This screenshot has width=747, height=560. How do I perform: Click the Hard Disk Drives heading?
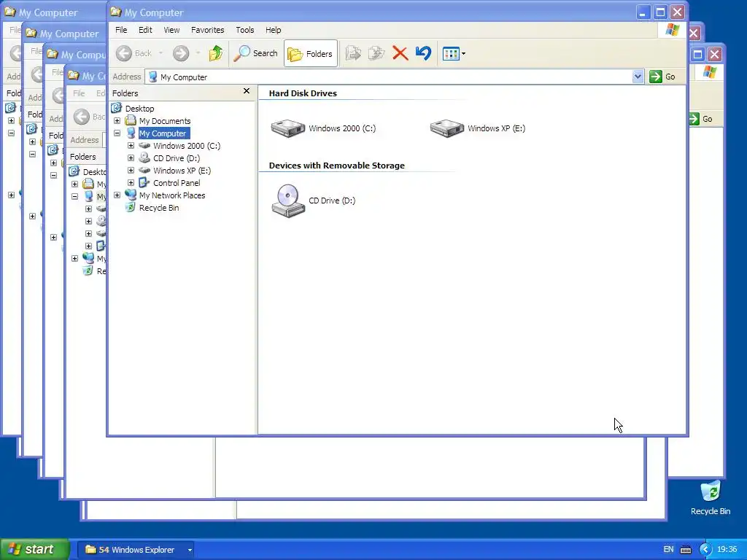[x=303, y=93]
